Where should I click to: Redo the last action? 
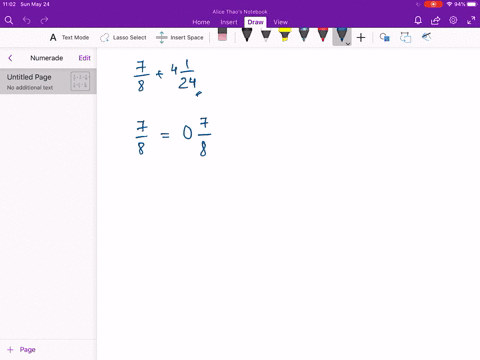[x=44, y=21]
